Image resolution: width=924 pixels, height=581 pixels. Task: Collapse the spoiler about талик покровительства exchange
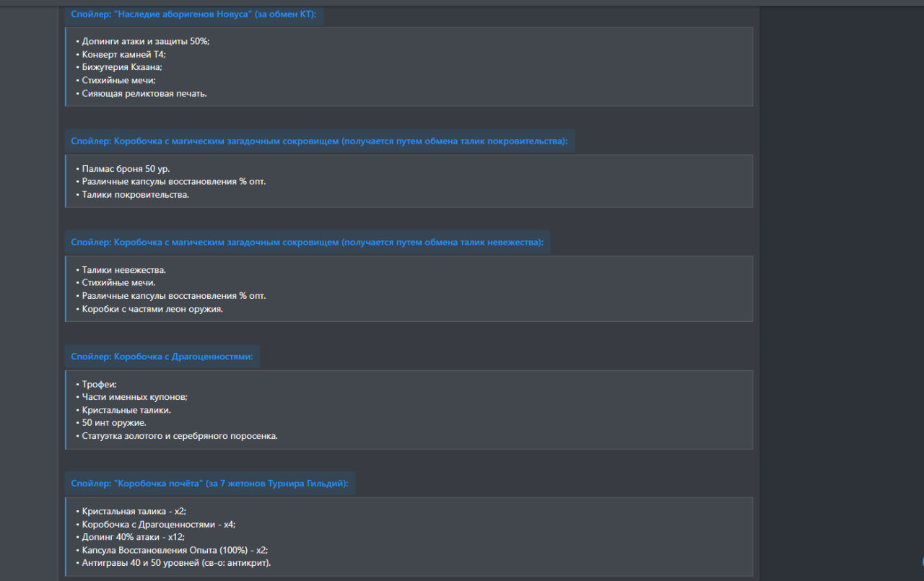319,141
